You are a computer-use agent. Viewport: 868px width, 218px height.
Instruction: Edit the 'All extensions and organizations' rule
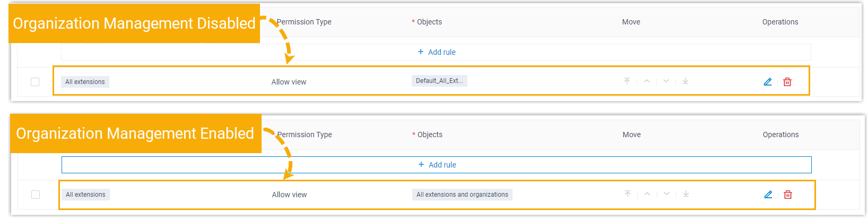(x=768, y=195)
